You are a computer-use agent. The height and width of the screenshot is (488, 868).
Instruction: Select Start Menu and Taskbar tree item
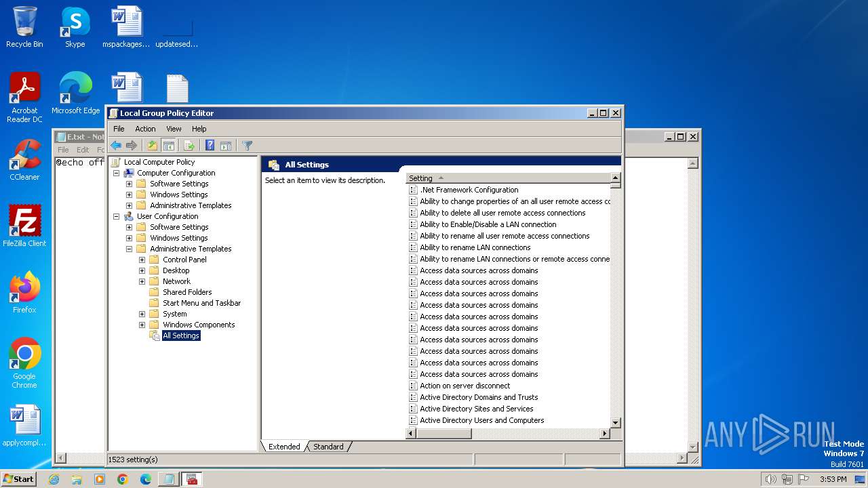(201, 303)
